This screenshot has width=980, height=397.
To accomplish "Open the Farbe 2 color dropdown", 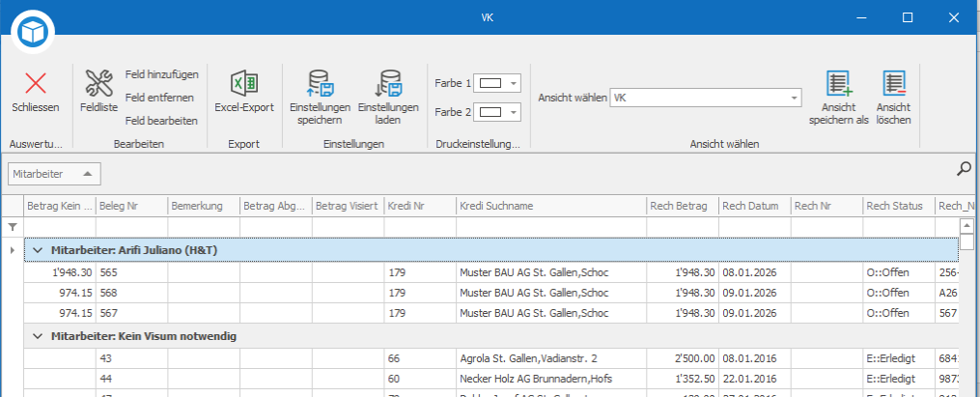I will (497, 112).
